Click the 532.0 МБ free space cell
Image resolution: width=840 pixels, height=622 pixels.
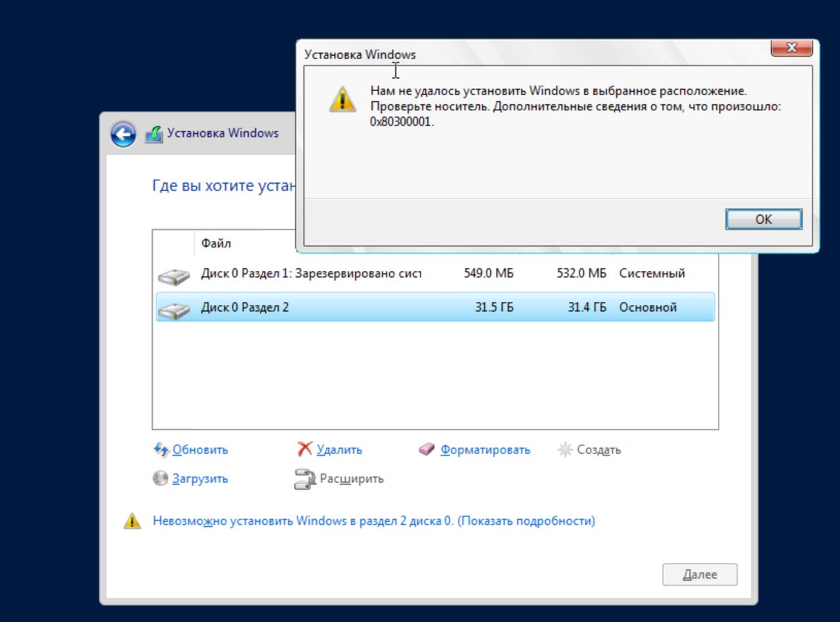(x=581, y=274)
